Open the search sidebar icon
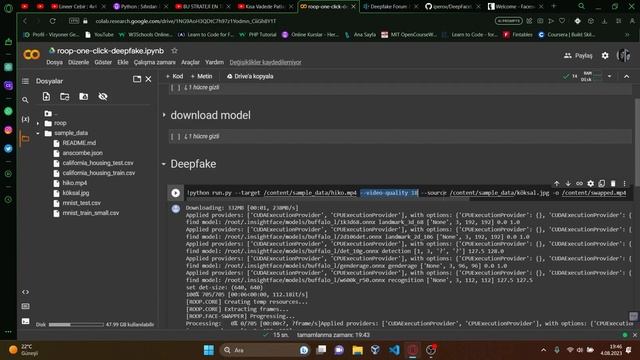This screenshot has height=360, width=640. click(x=25, y=100)
